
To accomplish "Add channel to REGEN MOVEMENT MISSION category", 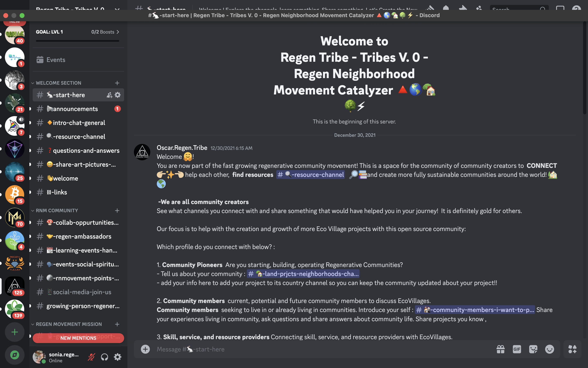I will 117,324.
